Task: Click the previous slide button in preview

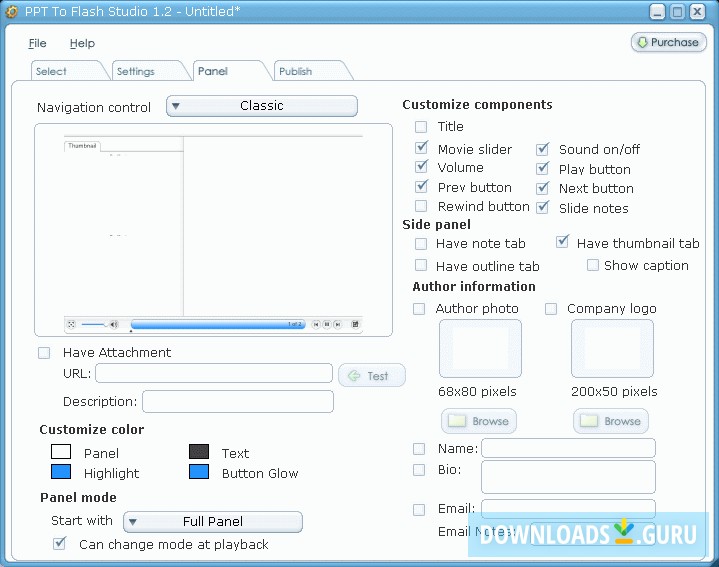Action: (316, 325)
